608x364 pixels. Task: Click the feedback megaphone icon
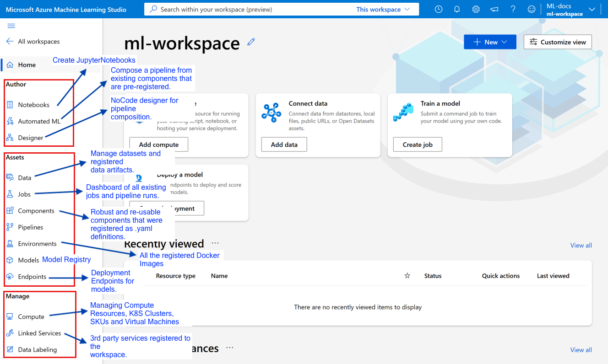(494, 9)
